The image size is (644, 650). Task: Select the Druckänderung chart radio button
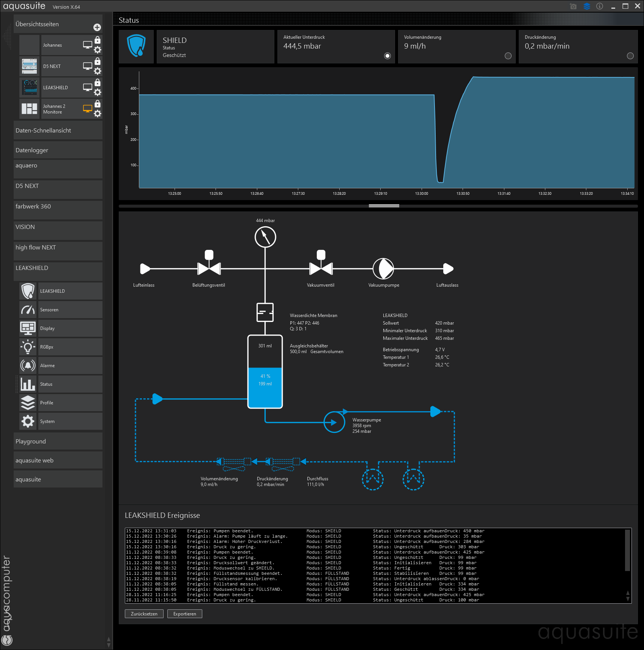click(630, 56)
